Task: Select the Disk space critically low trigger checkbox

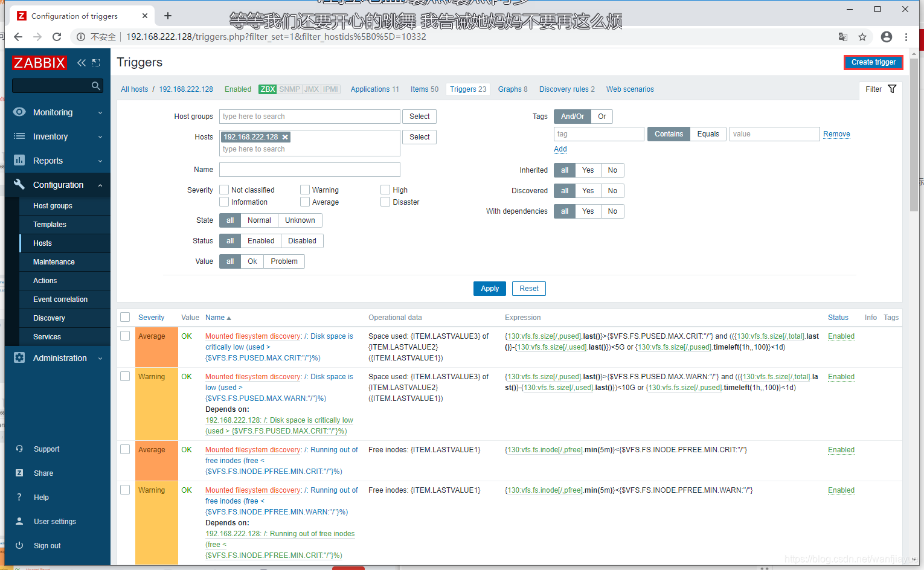Action: (x=125, y=336)
